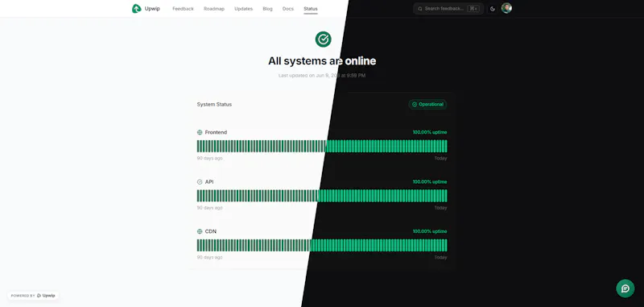Click Today label under Frontend bar
The width and height of the screenshot is (644, 307).
pos(440,158)
